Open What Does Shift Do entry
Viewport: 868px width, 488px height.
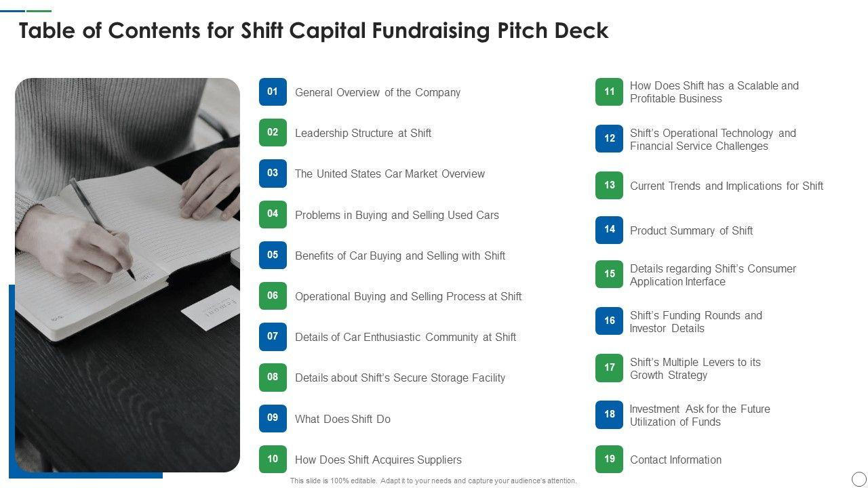(x=342, y=420)
